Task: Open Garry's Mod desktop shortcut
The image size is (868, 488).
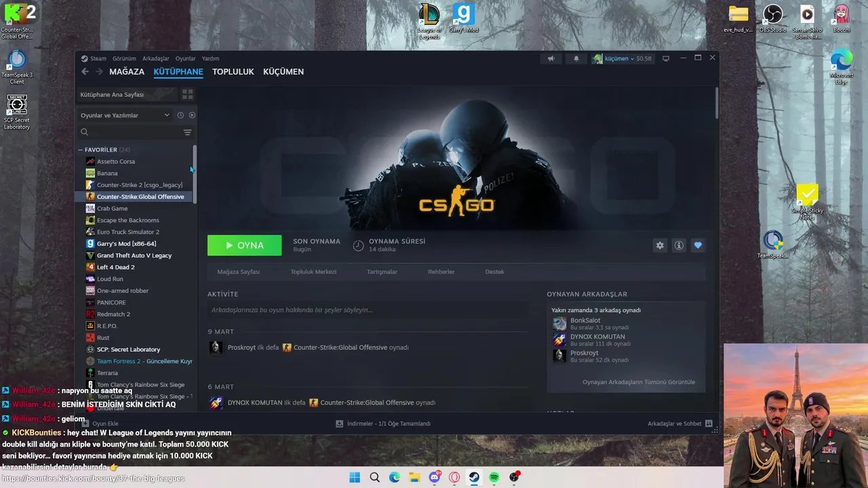Action: (464, 19)
